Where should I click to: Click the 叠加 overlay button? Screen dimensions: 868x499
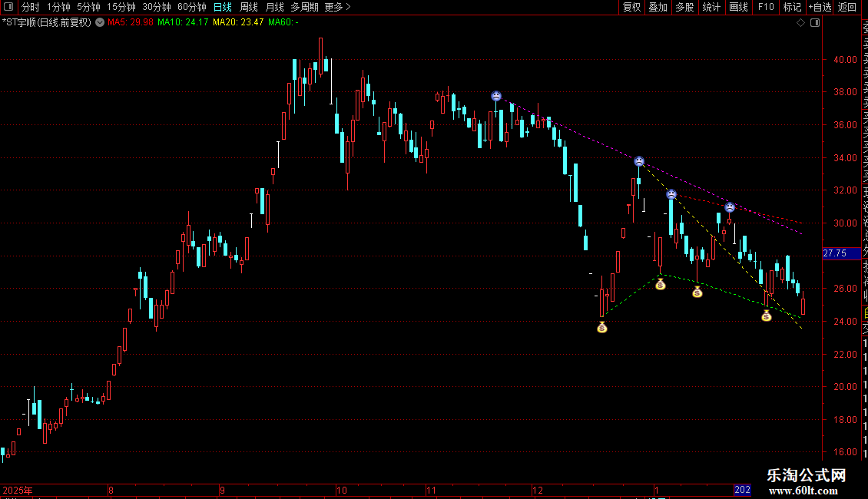(658, 7)
